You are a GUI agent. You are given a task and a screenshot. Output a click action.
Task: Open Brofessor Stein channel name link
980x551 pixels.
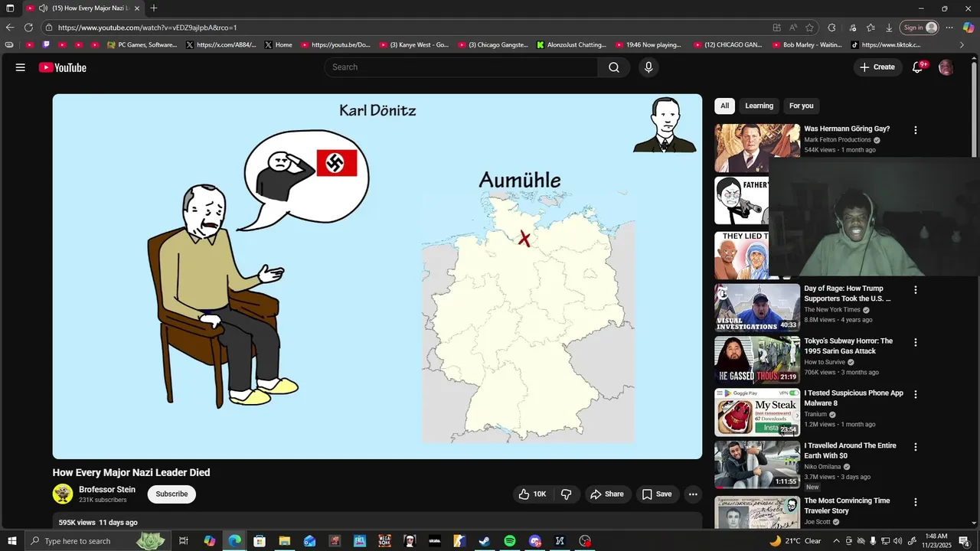pos(107,490)
